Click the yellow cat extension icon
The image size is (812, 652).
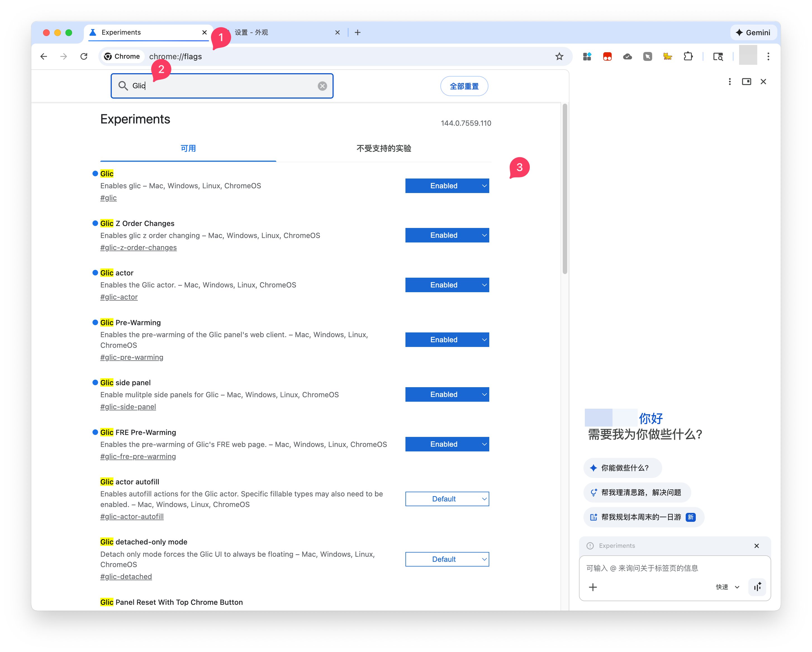coord(668,56)
